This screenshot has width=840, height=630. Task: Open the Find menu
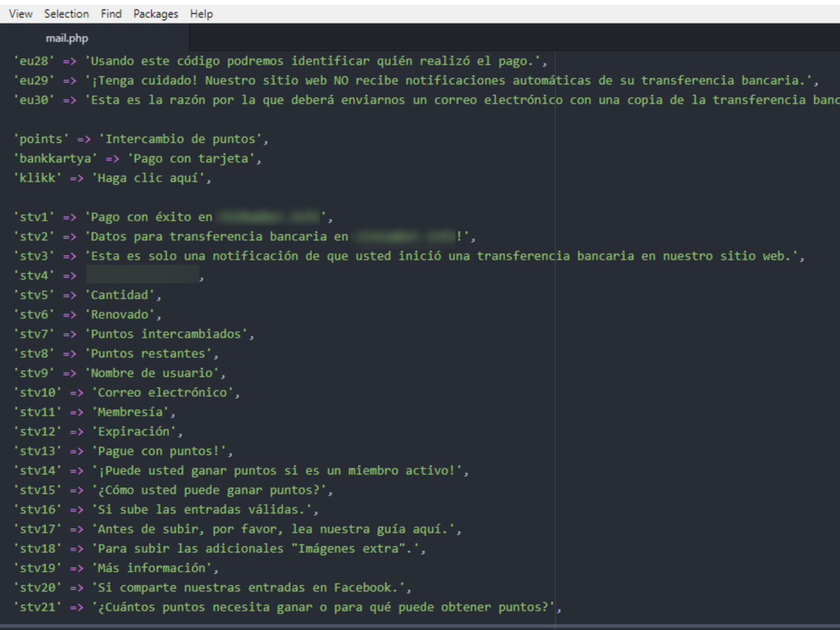(111, 14)
